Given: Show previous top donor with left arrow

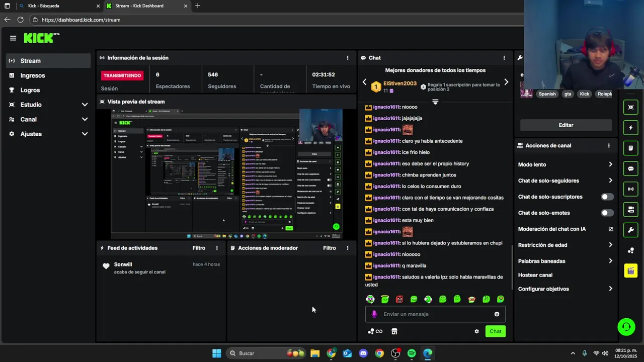Looking at the screenshot, I should pyautogui.click(x=365, y=82).
